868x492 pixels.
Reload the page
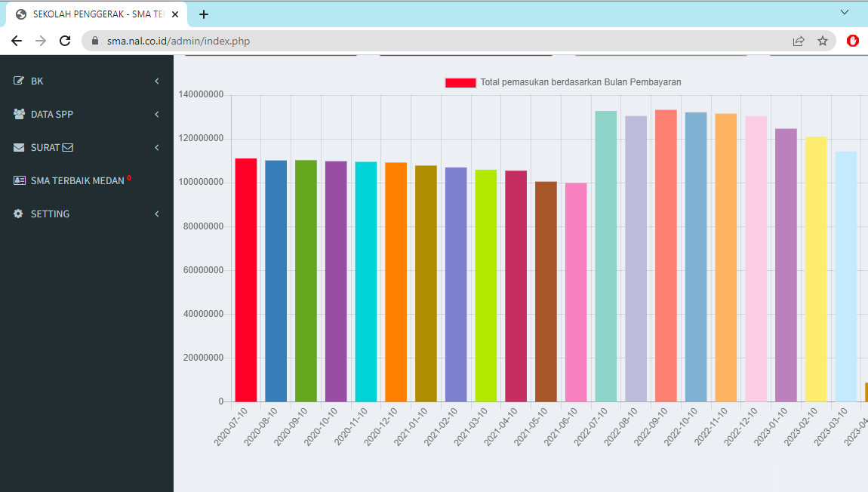click(x=65, y=41)
